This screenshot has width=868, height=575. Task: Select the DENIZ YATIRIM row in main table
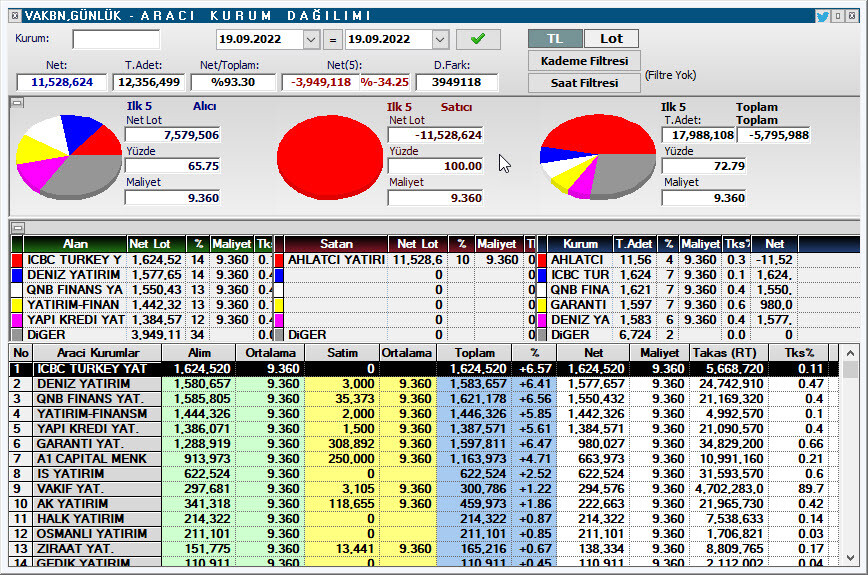click(x=423, y=384)
